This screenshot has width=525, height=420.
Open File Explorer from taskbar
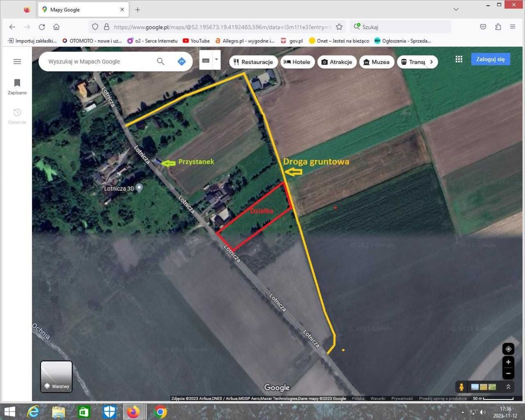click(59, 412)
